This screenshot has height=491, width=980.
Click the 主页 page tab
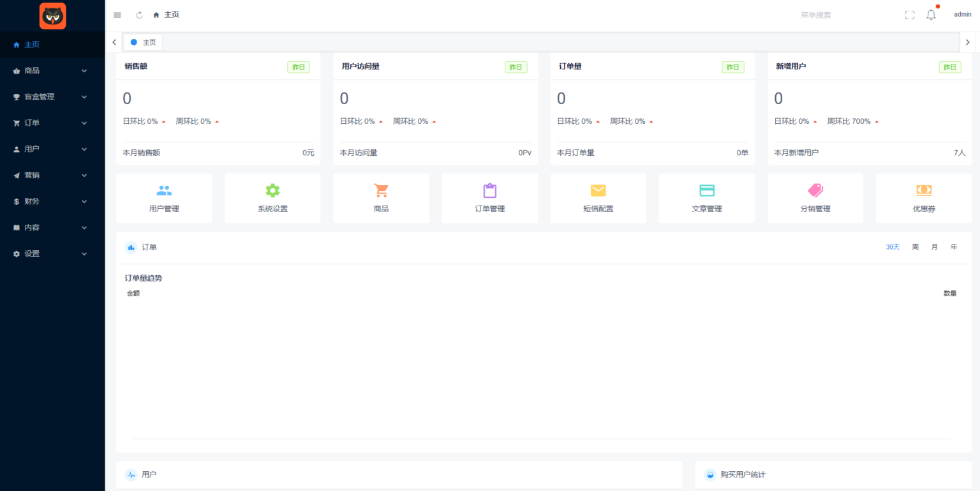click(144, 42)
